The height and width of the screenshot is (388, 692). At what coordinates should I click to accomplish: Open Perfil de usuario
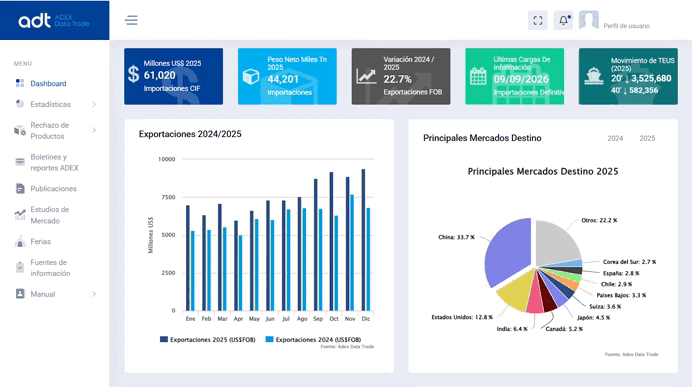[626, 26]
